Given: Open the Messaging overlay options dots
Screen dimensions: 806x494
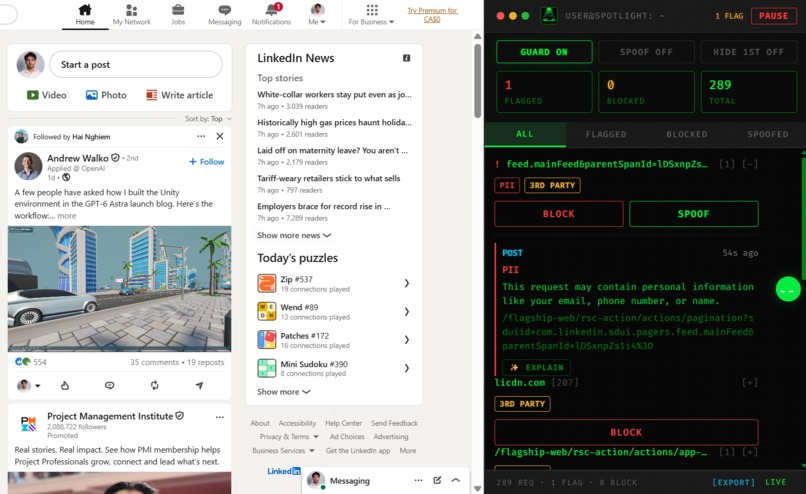Looking at the screenshot, I should (418, 480).
